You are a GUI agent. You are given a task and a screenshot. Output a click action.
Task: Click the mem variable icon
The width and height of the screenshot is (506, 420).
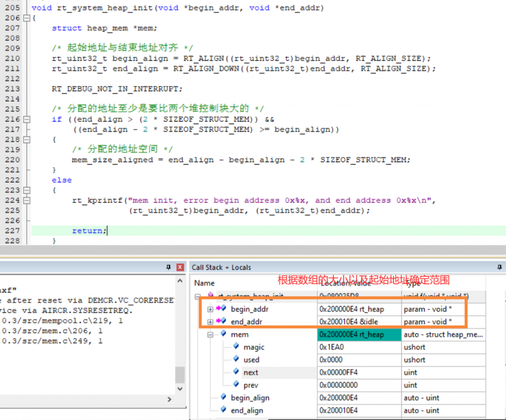[x=223, y=334]
